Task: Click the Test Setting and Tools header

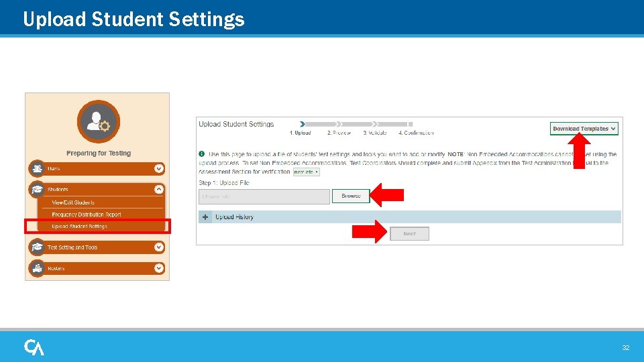Action: pyautogui.click(x=97, y=247)
